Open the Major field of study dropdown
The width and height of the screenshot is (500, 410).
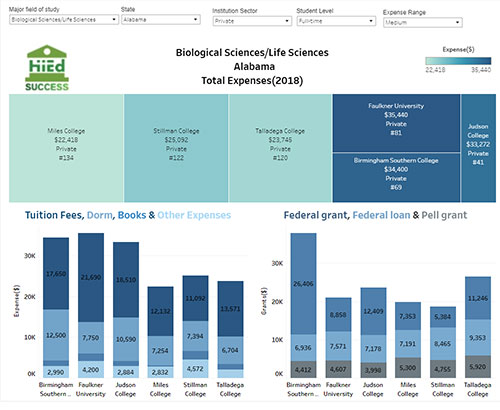[64, 19]
